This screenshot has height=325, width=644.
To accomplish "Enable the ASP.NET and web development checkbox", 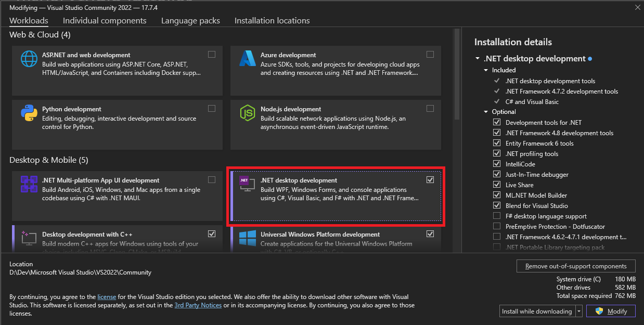I will pos(212,55).
